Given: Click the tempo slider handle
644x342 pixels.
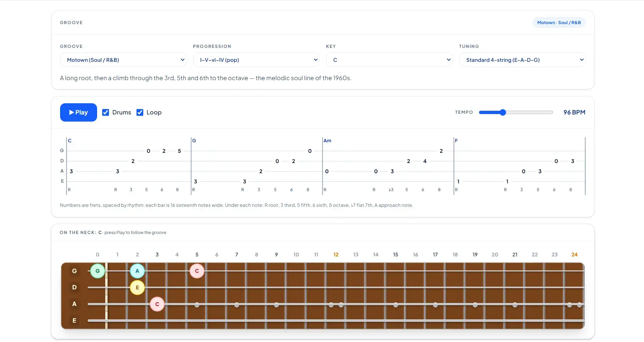Looking at the screenshot, I should pos(503,112).
